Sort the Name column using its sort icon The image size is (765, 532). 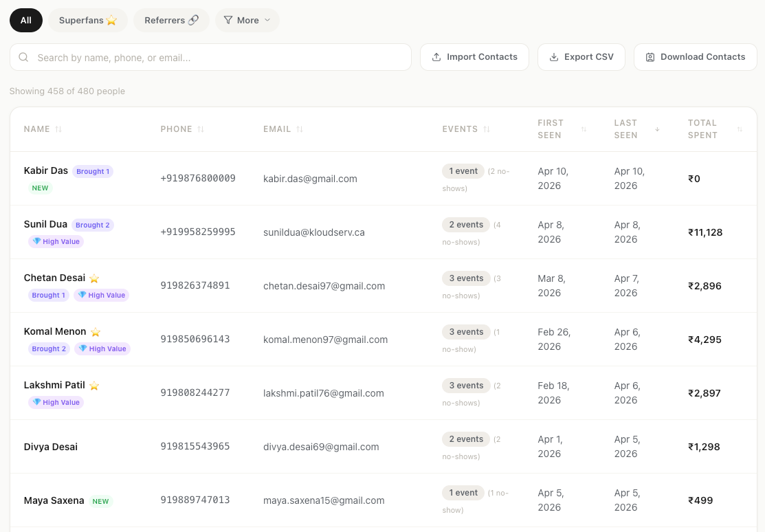pos(58,129)
